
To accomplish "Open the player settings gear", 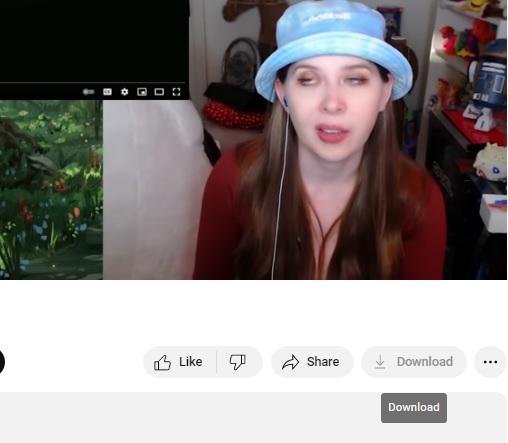I will click(x=125, y=92).
